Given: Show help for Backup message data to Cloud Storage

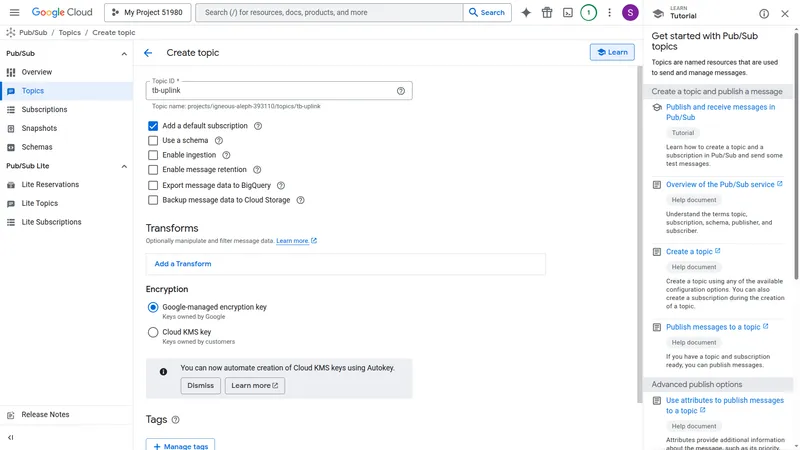Looking at the screenshot, I should tap(301, 200).
